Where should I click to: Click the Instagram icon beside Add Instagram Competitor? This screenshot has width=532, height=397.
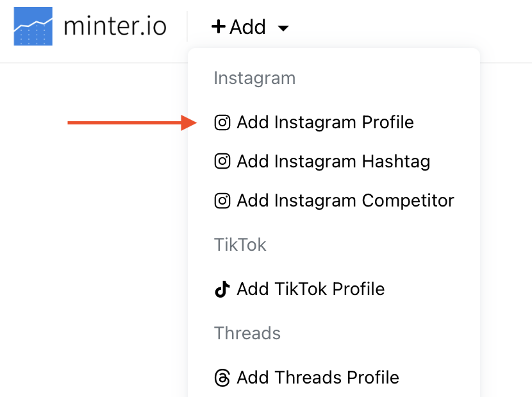222,201
